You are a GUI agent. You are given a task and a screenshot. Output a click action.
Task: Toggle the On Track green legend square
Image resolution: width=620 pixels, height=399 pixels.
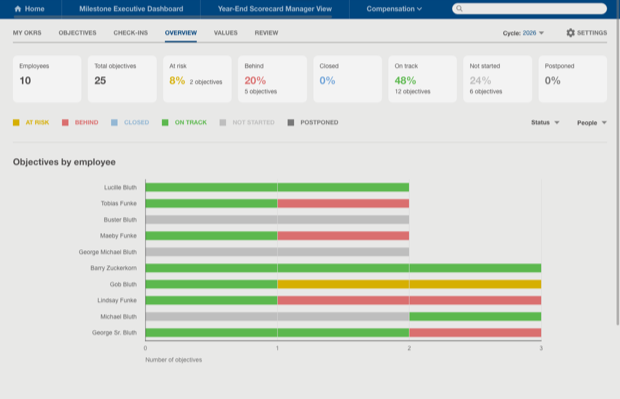click(165, 123)
